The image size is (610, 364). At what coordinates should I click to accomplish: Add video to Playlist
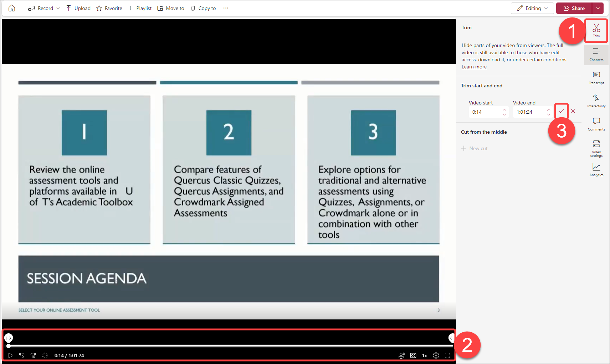click(x=140, y=8)
